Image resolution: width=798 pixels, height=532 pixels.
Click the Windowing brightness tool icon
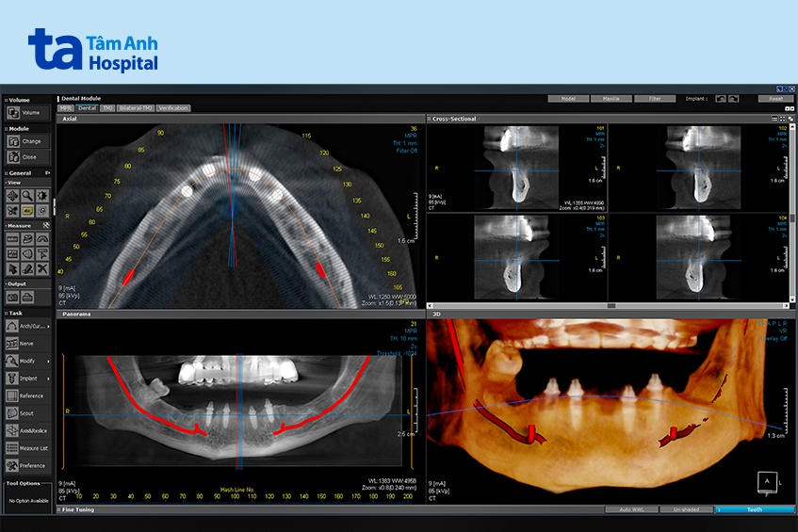[x=42, y=197]
